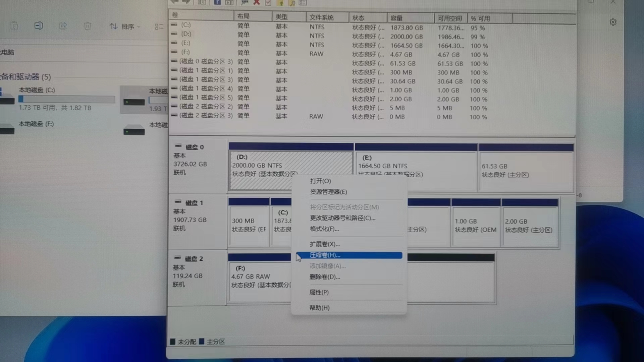This screenshot has width=644, height=362.
Task: Select the 61.53 GB partition on disk 0
Action: pyautogui.click(x=525, y=171)
